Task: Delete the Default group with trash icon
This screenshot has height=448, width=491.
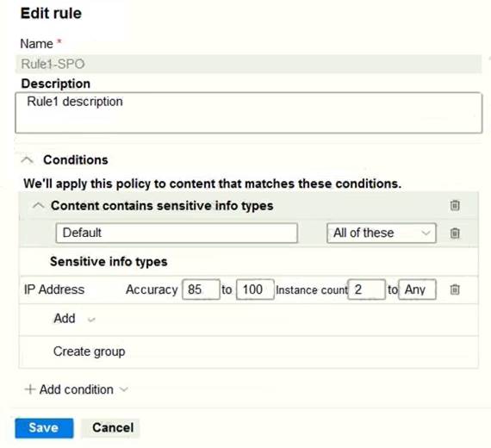Action: [x=455, y=233]
